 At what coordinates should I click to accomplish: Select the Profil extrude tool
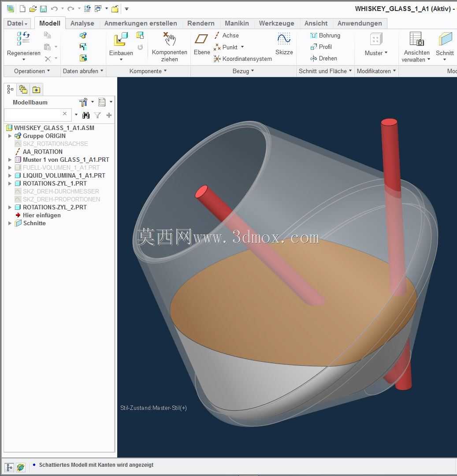[321, 47]
